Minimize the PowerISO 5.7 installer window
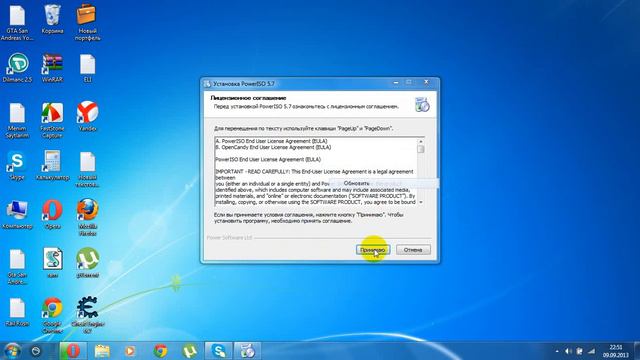 pyautogui.click(x=396, y=82)
